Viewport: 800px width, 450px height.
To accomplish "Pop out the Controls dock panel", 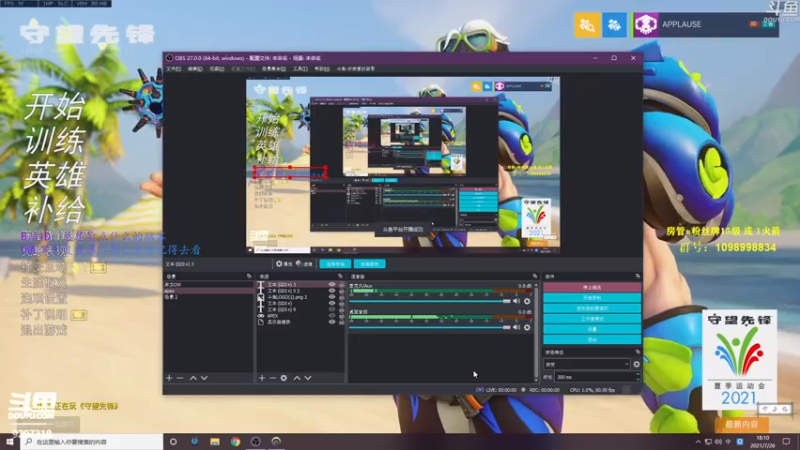I will (x=637, y=276).
